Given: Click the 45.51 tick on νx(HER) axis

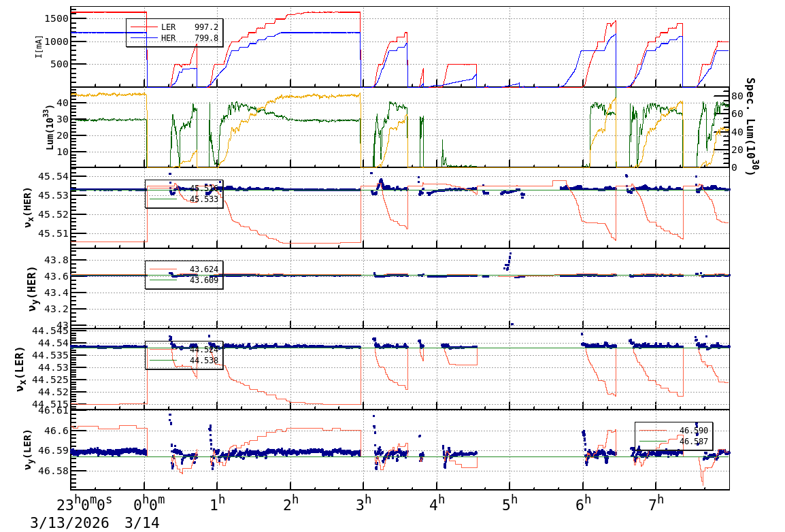Looking at the screenshot, I should pyautogui.click(x=54, y=234).
